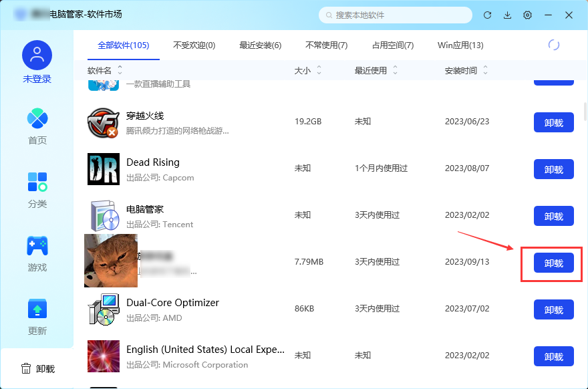Switch to 全部软件(105) tab
Viewport: 588px width, 389px height.
click(x=124, y=45)
